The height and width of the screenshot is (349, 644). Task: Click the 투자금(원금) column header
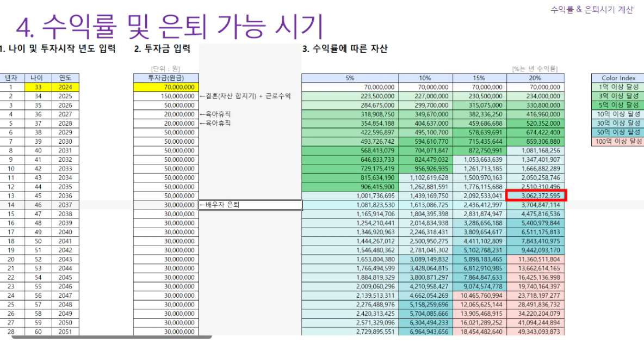166,78
